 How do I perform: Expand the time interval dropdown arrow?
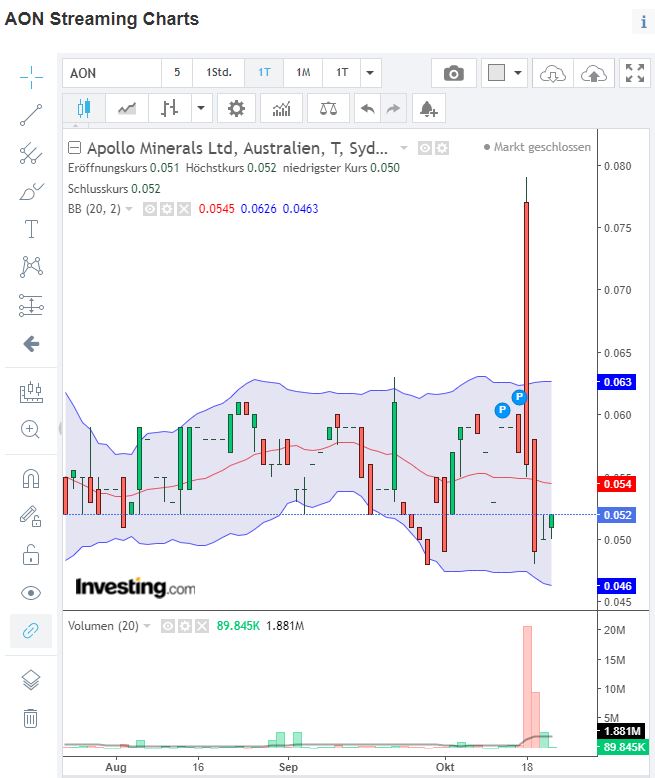pos(370,73)
